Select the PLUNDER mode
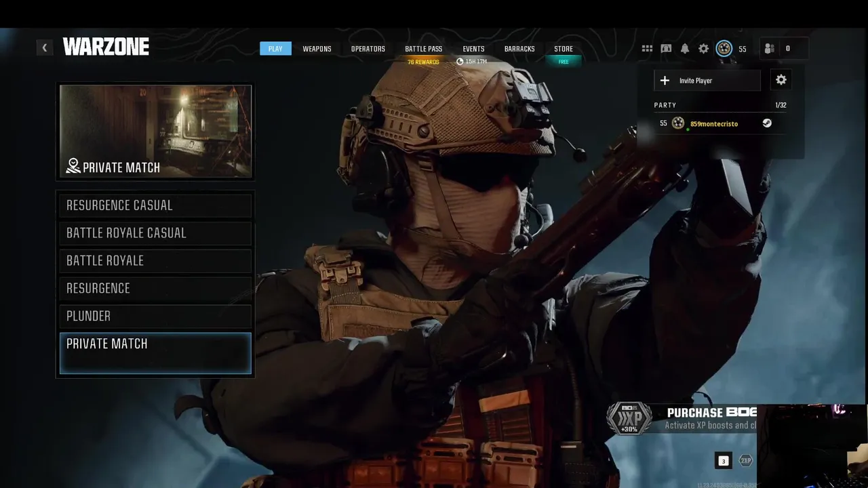868x488 pixels. pyautogui.click(x=155, y=317)
